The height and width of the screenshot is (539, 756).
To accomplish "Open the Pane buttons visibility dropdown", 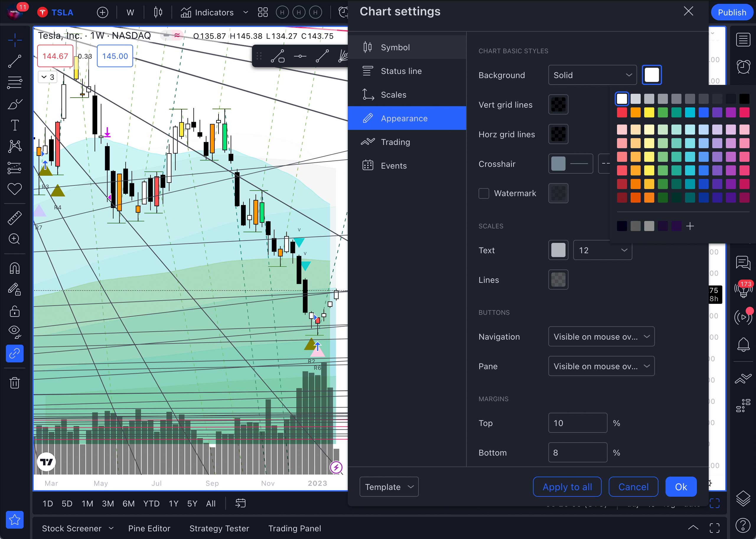I will coord(601,366).
